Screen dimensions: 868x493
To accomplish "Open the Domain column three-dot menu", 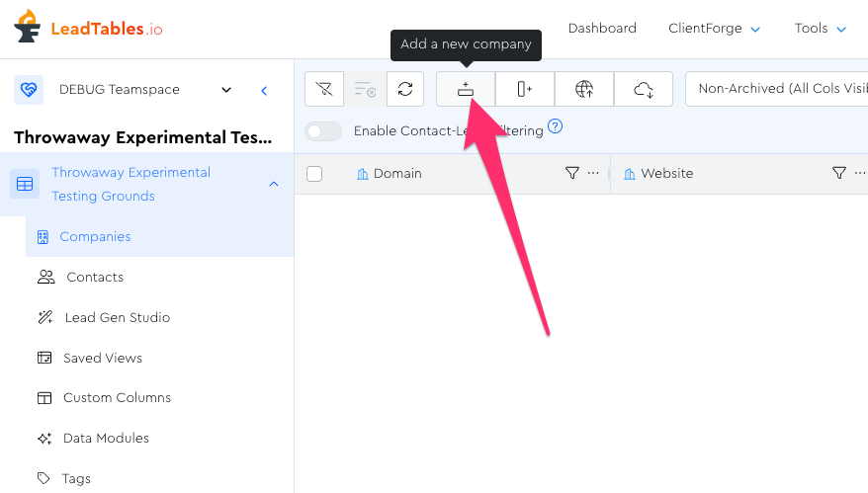I will 593,173.
